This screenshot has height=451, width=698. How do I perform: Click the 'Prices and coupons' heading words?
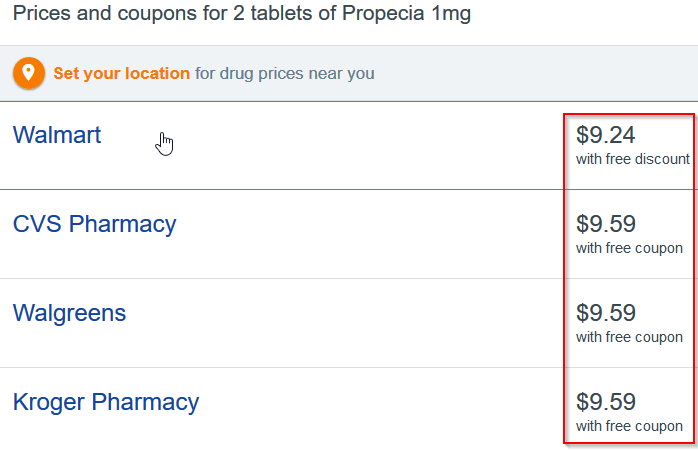[105, 13]
